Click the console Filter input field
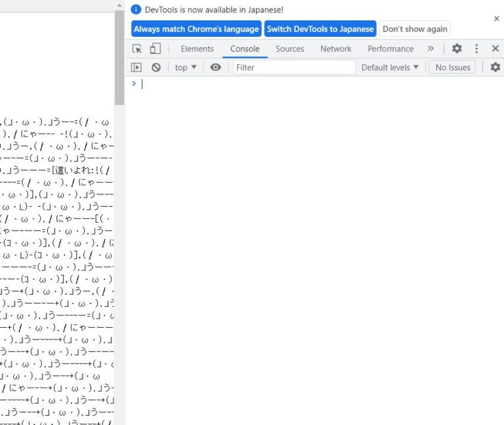Image resolution: width=504 pixels, height=425 pixels. (x=293, y=67)
